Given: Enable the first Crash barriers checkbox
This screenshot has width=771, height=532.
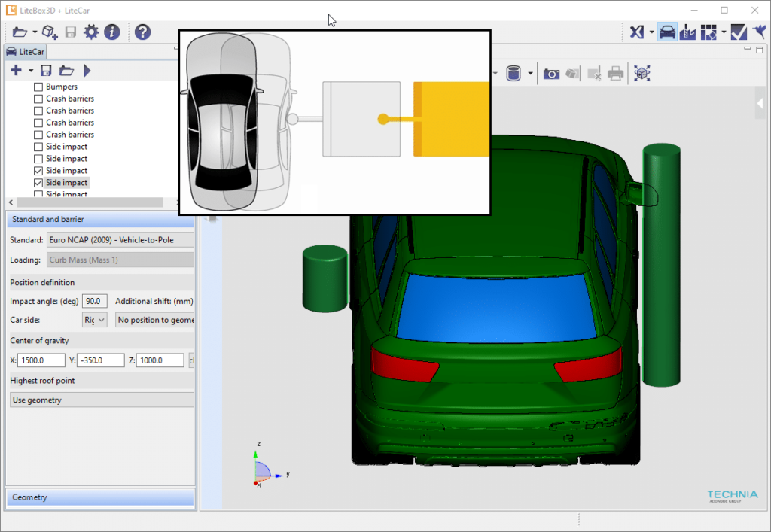Looking at the screenshot, I should point(38,99).
